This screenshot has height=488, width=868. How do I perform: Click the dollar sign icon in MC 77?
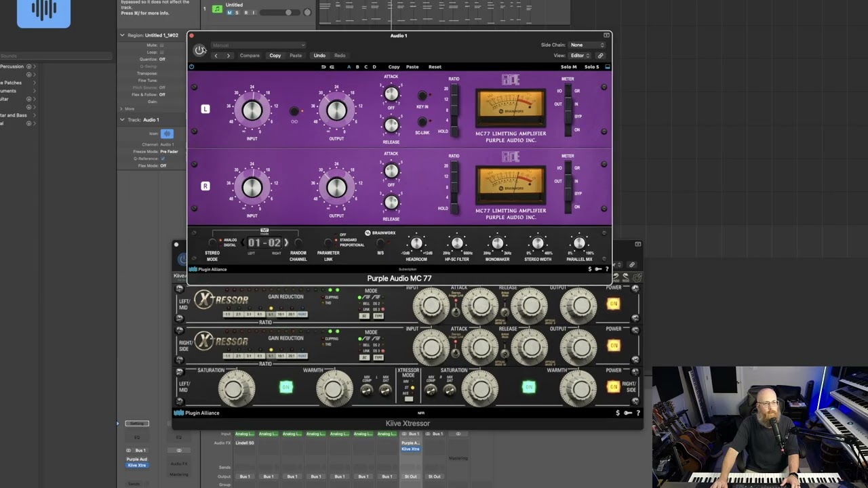(x=589, y=269)
